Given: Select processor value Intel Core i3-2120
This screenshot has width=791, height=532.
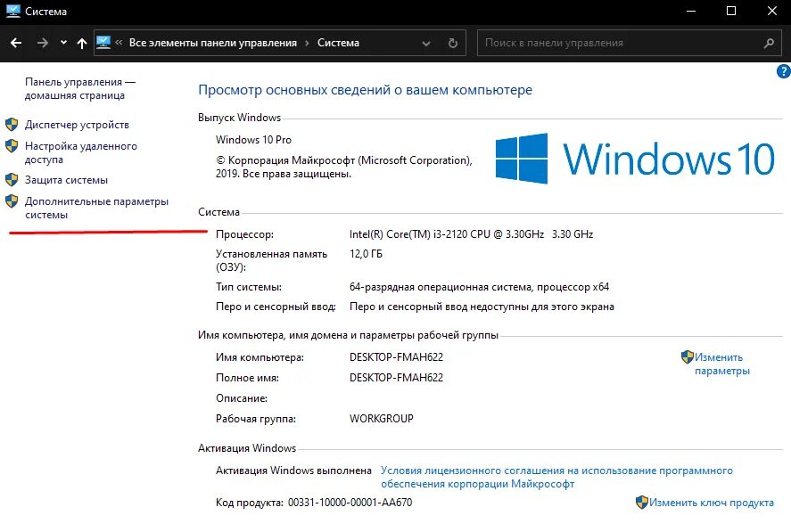Looking at the screenshot, I should pyautogui.click(x=471, y=234).
